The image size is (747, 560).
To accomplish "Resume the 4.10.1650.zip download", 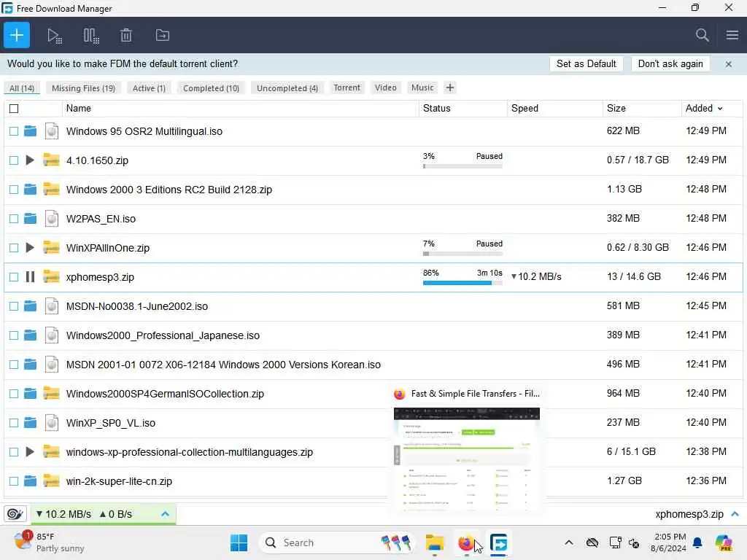I will coord(30,160).
